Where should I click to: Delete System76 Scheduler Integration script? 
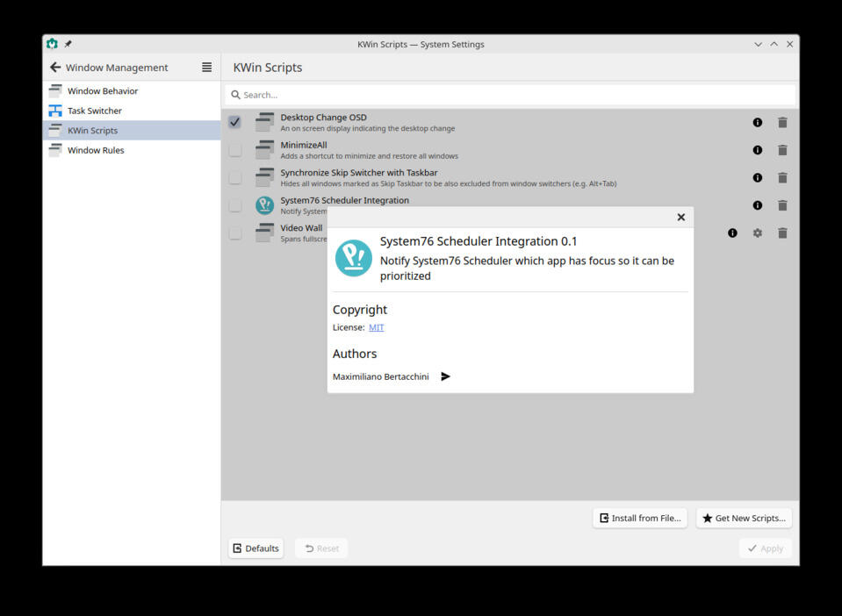[x=782, y=205]
